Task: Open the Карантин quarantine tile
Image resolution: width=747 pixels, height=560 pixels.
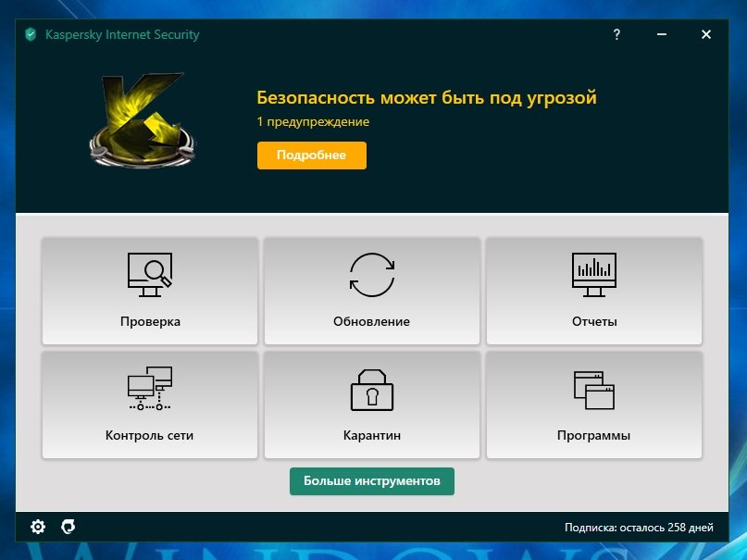Action: point(371,405)
